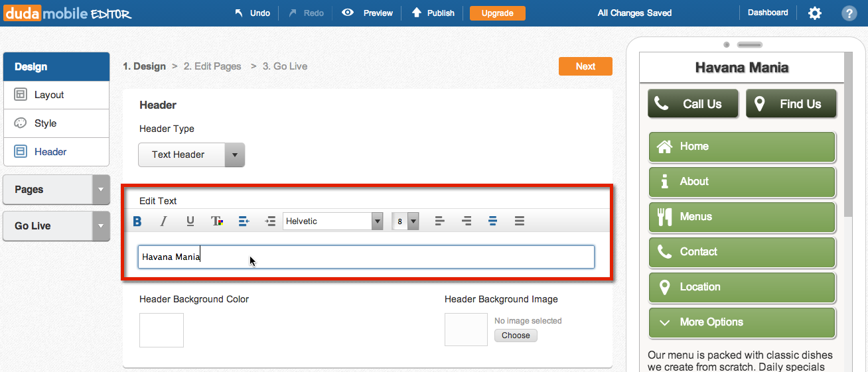The width and height of the screenshot is (868, 372).
Task: Justify the header text
Action: pyautogui.click(x=520, y=221)
